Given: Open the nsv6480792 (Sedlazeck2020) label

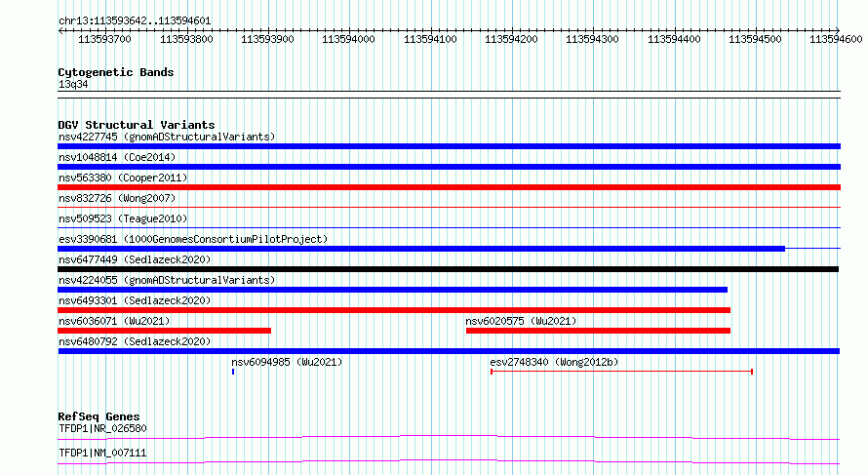Looking at the screenshot, I should point(135,341).
